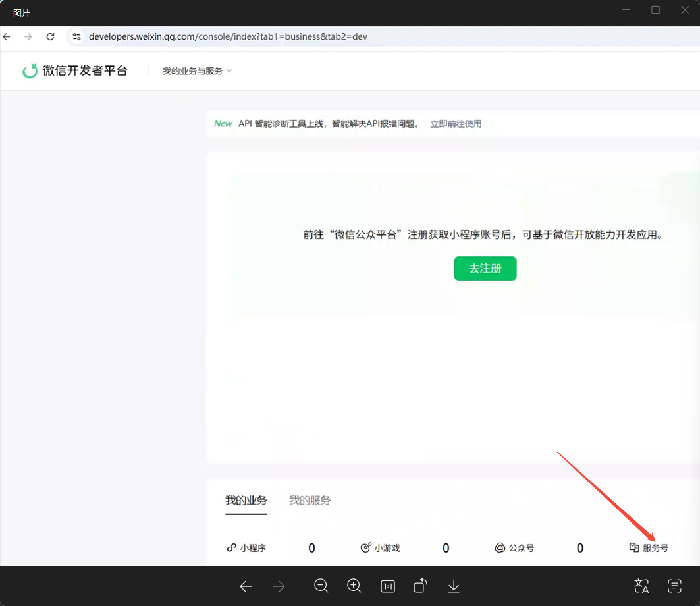This screenshot has height=606, width=700.
Task: Switch to 我的业务 tab
Action: (246, 501)
